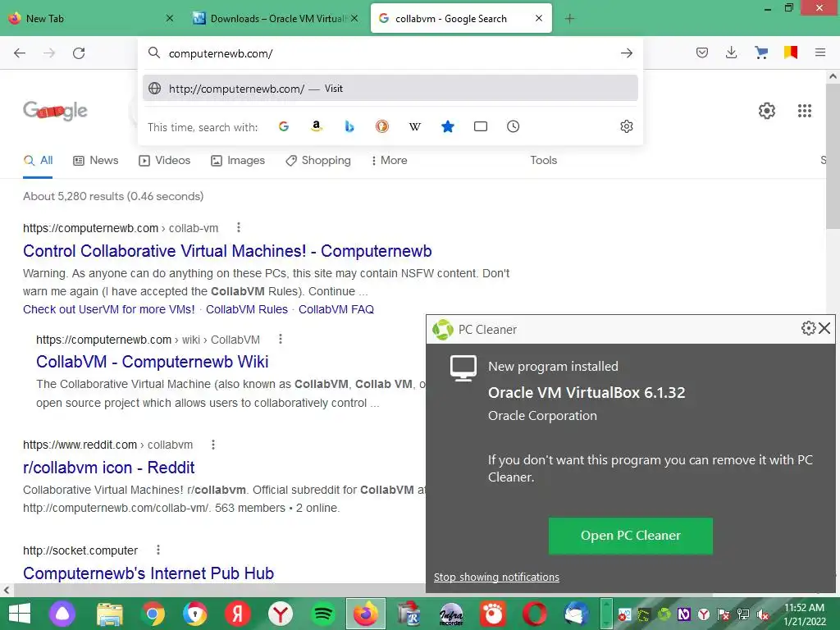
Task: Open Google search Tools
Action: click(x=543, y=160)
